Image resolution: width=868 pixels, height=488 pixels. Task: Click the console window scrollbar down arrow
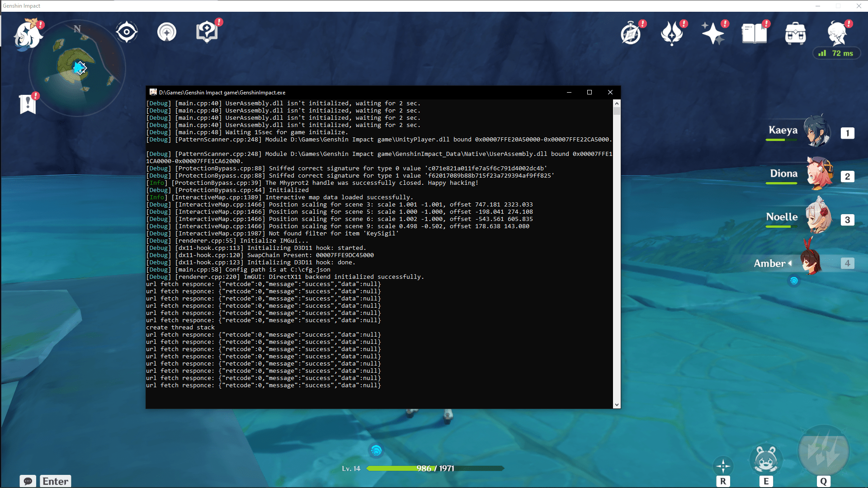[617, 405]
